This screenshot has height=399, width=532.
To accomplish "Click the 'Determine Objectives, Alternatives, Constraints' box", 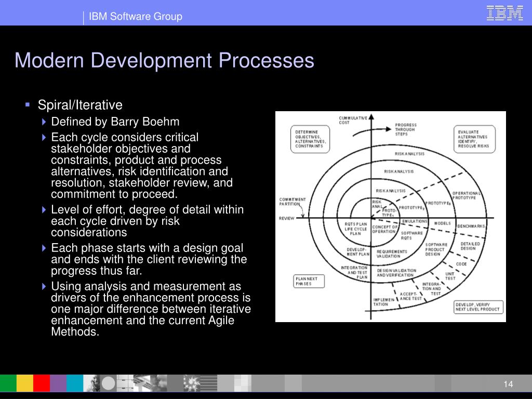I will point(310,139).
